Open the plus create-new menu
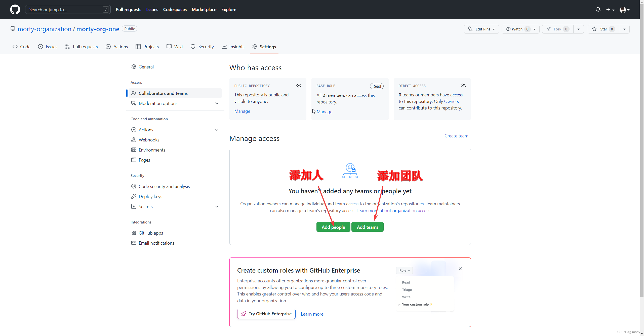 click(610, 10)
